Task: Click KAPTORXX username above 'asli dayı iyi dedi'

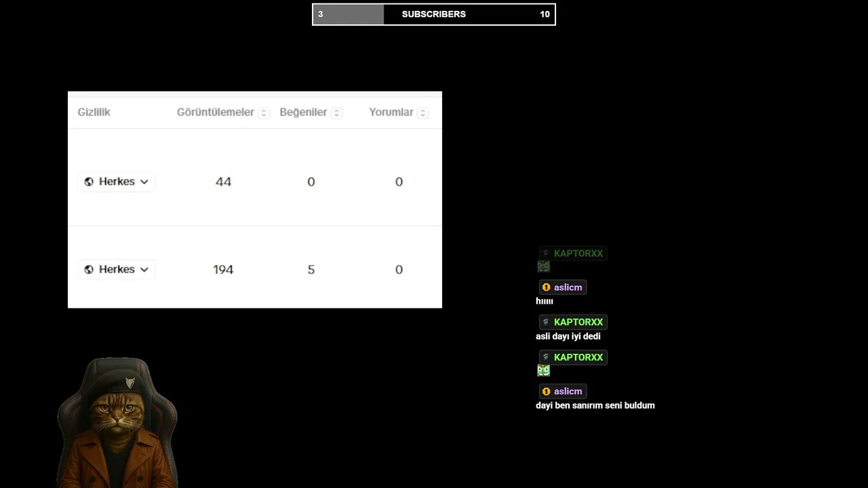Action: point(578,322)
